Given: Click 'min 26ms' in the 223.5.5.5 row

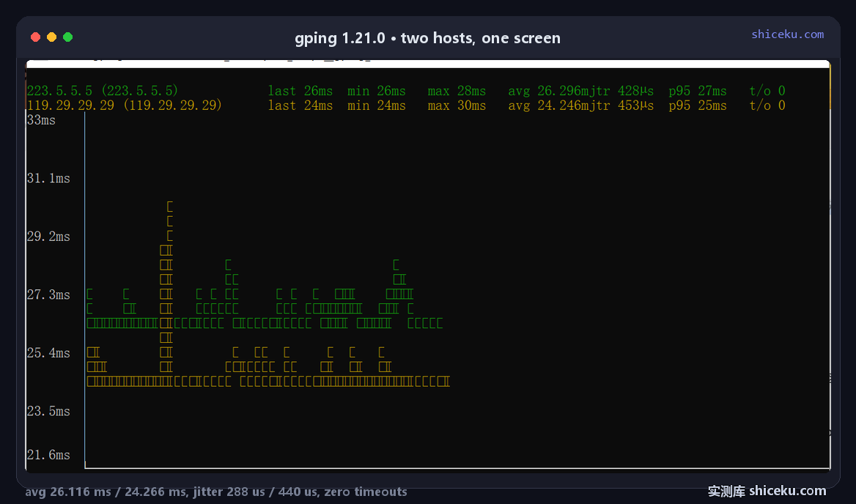Looking at the screenshot, I should (377, 91).
